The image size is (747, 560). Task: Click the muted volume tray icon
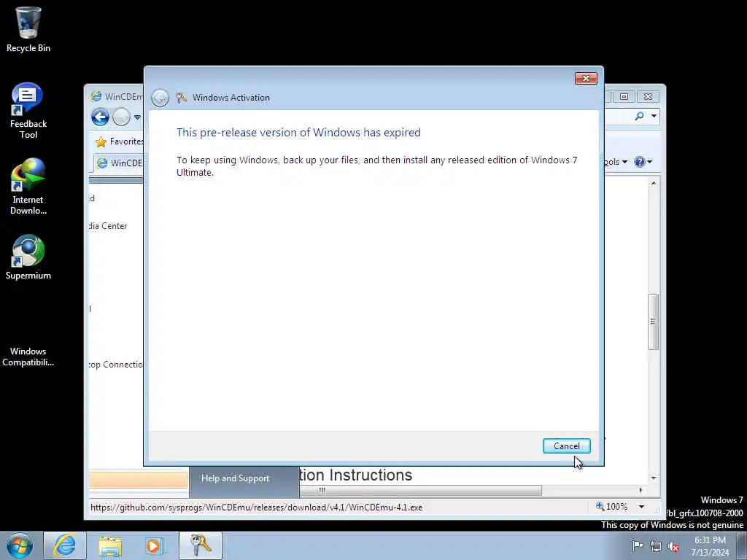[x=673, y=546]
